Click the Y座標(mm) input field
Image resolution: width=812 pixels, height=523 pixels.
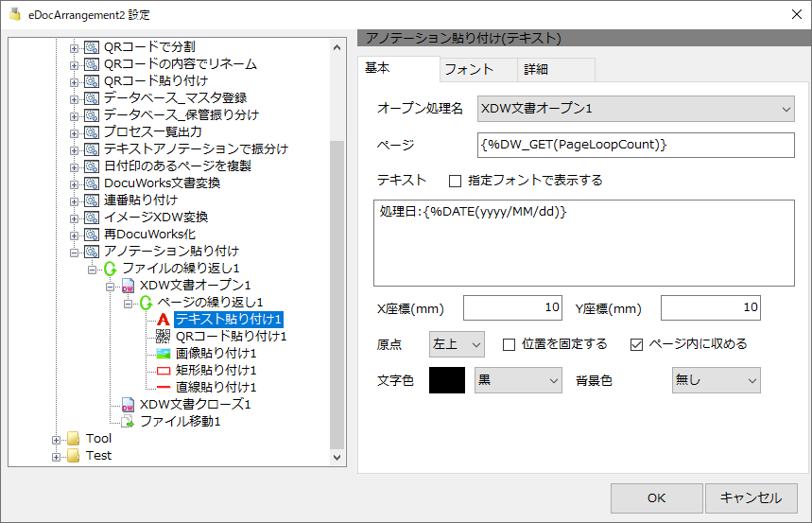[x=711, y=308]
